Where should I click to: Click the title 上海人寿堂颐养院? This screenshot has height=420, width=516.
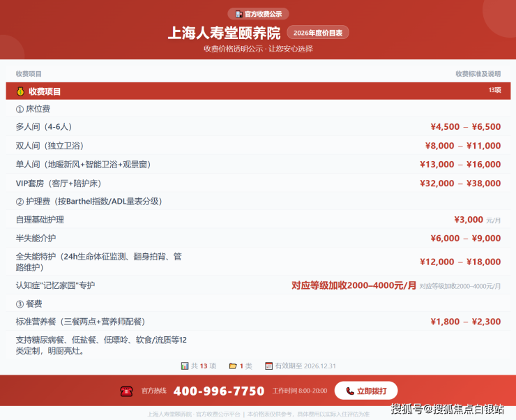click(x=224, y=33)
